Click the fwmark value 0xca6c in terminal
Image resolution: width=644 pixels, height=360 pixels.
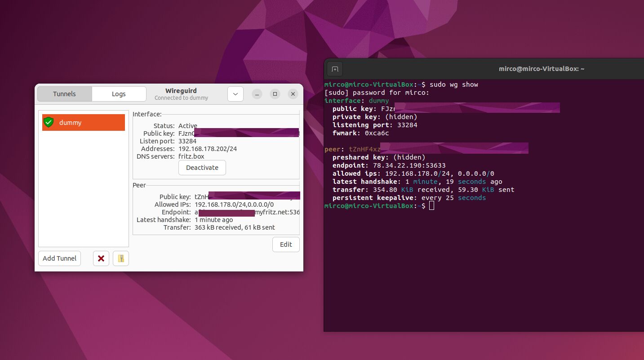[x=377, y=133]
